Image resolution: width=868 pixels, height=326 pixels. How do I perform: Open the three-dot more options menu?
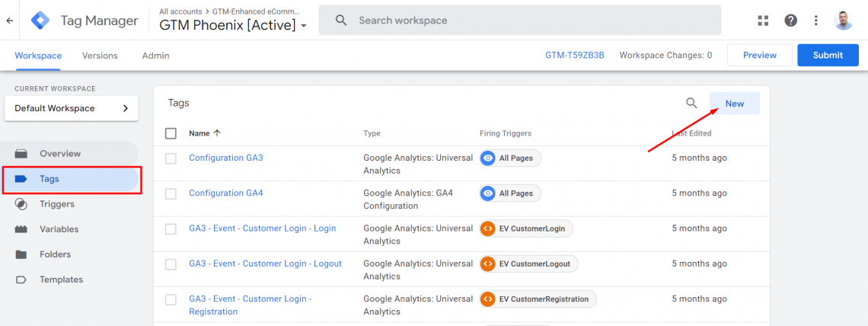816,21
